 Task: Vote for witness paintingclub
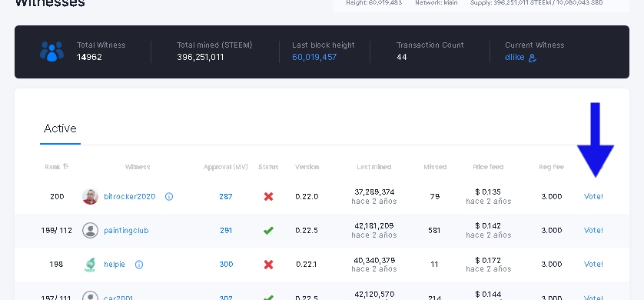[593, 231]
